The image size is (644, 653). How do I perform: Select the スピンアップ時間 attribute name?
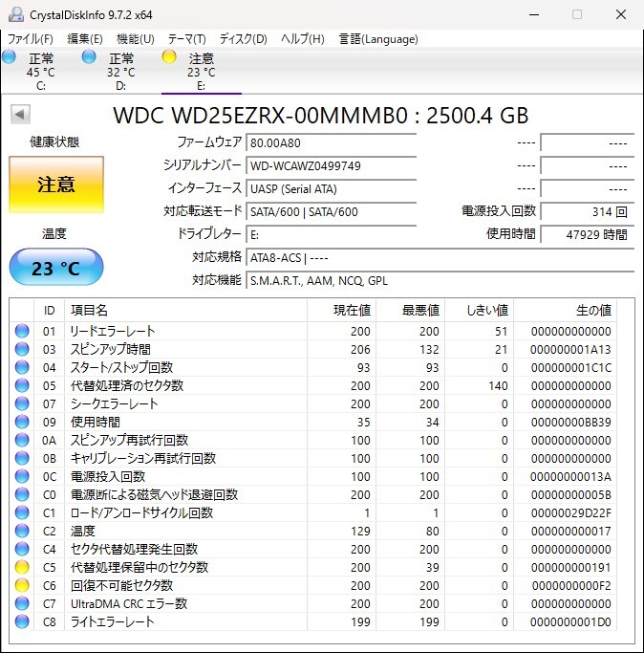110,349
